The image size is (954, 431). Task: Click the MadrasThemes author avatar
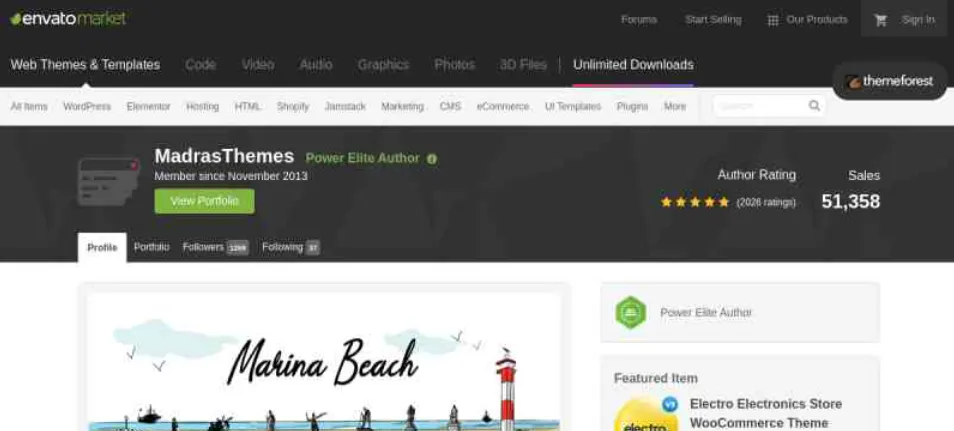click(109, 181)
